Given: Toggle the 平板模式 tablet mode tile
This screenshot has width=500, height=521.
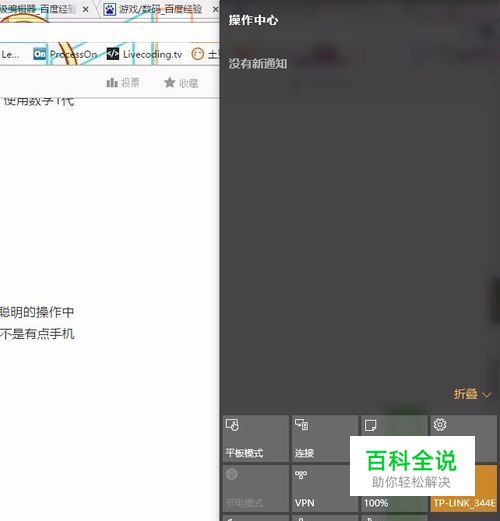Looking at the screenshot, I should click(x=256, y=439).
